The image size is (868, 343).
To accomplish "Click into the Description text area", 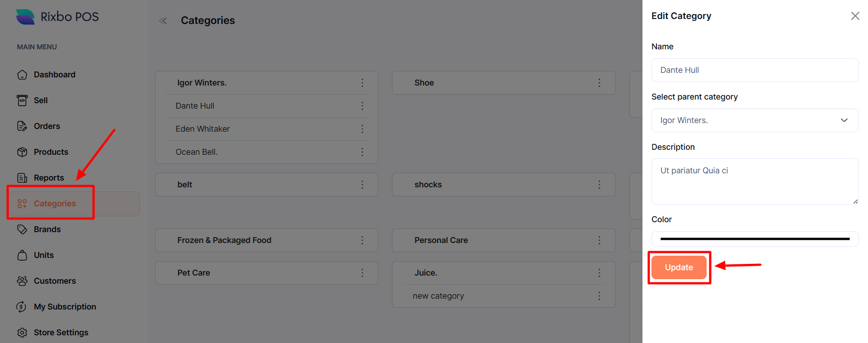I will pos(755,181).
